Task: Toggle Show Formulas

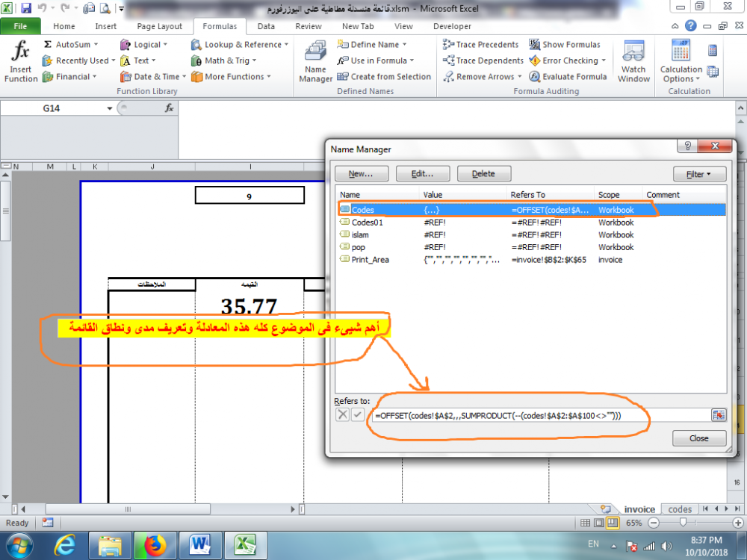Action: click(565, 44)
